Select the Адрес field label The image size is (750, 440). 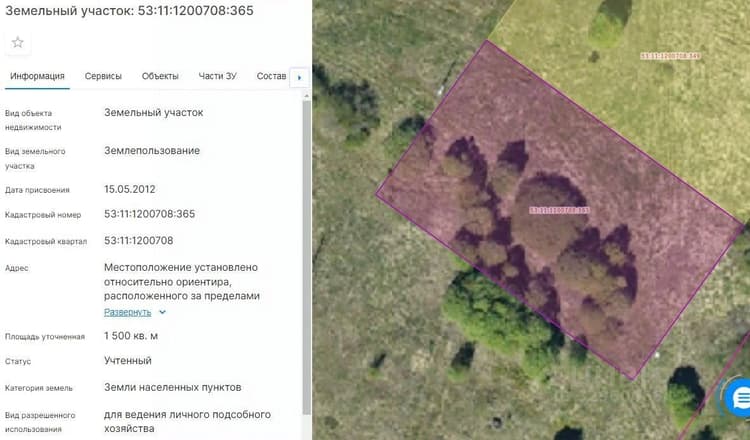click(x=17, y=268)
